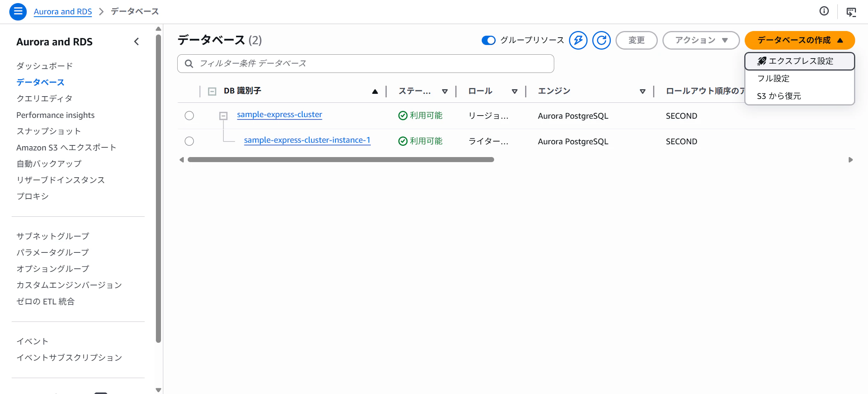Open the hamburger navigation menu

pos(18,12)
